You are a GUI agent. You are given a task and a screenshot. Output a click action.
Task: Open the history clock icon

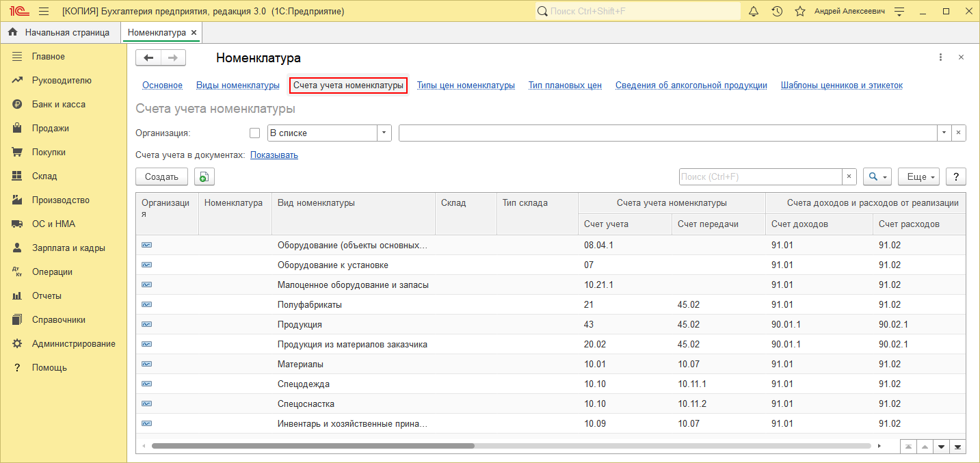click(777, 12)
